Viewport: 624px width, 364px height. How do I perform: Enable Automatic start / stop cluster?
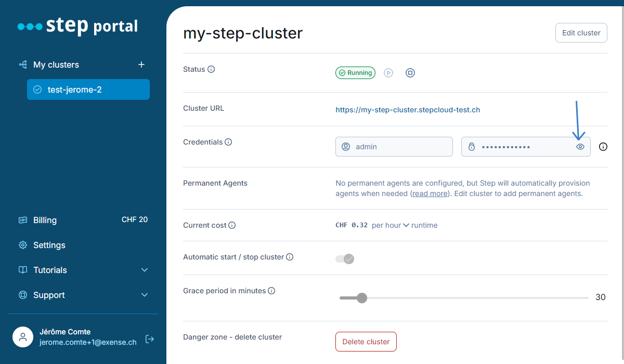click(x=344, y=258)
